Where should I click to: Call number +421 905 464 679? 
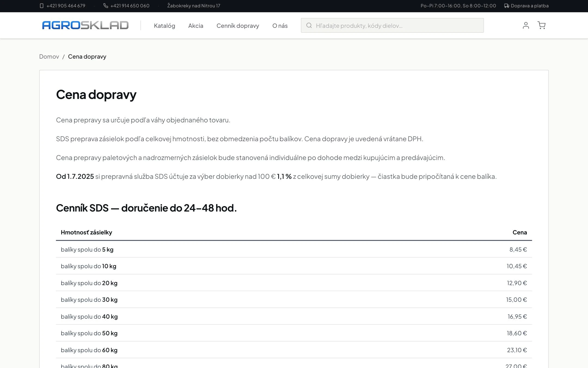66,6
